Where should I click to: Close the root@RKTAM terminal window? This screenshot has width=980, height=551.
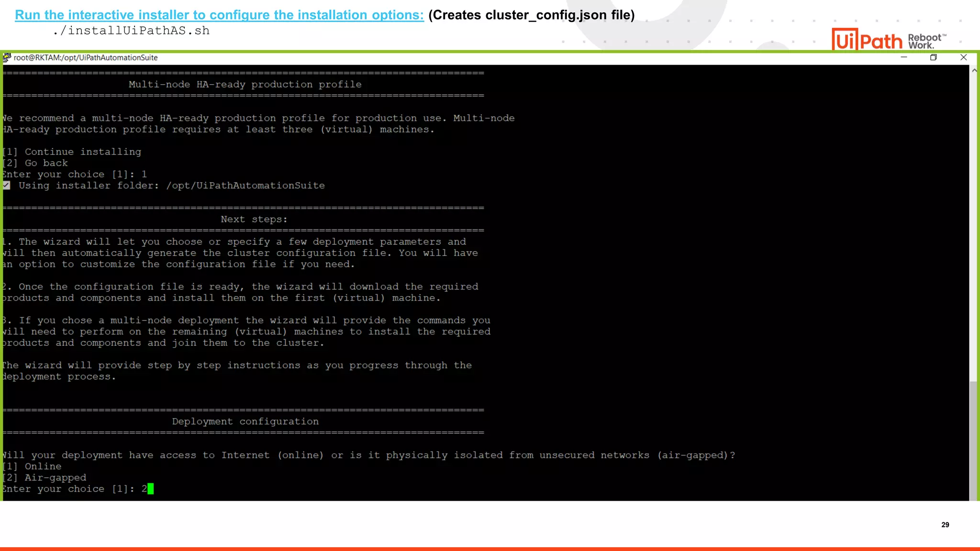[x=963, y=57]
